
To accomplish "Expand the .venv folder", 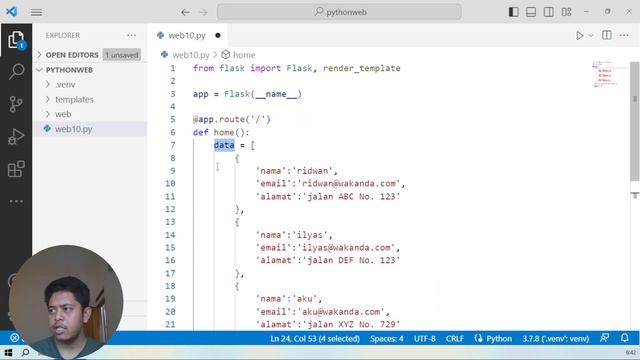I will coord(65,84).
